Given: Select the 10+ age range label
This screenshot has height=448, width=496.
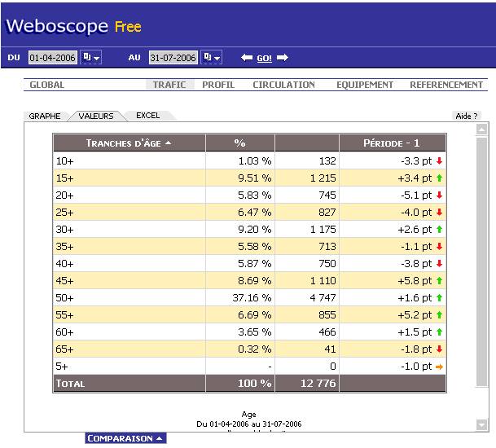Looking at the screenshot, I should [x=64, y=161].
